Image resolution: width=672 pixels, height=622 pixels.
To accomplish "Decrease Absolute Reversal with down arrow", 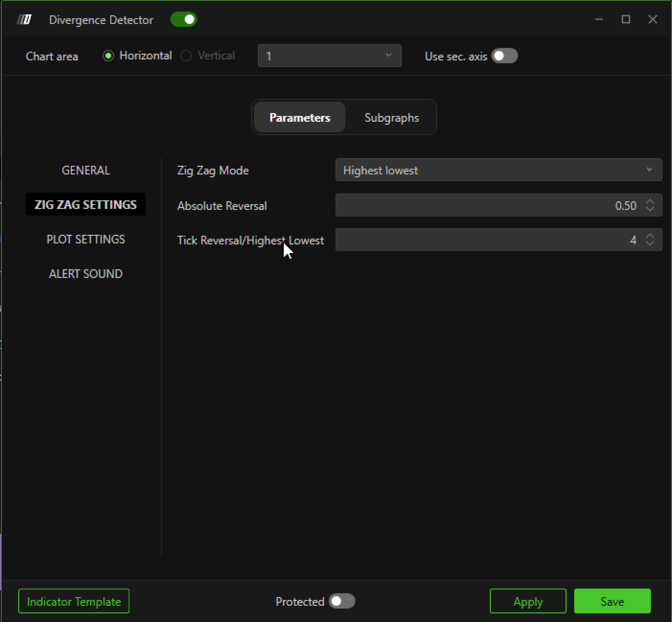I will tap(650, 209).
